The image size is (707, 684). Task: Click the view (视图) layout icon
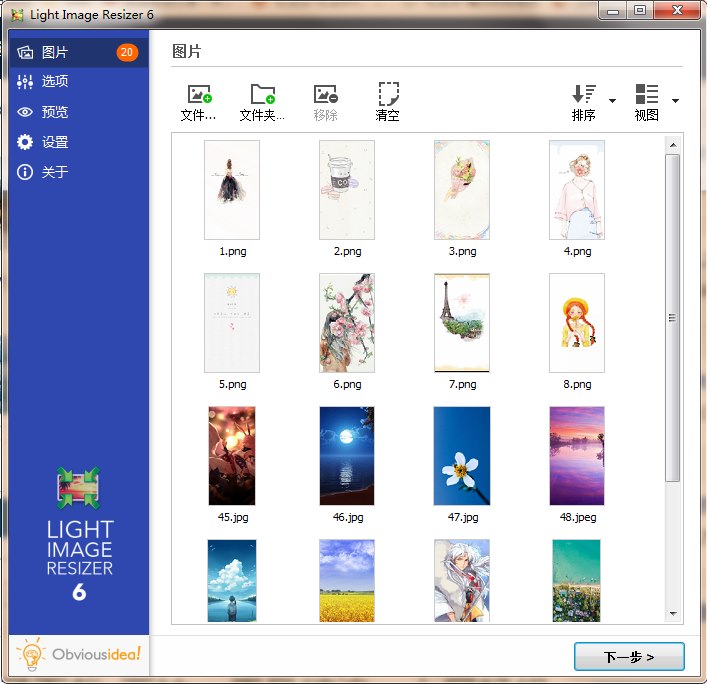[647, 95]
